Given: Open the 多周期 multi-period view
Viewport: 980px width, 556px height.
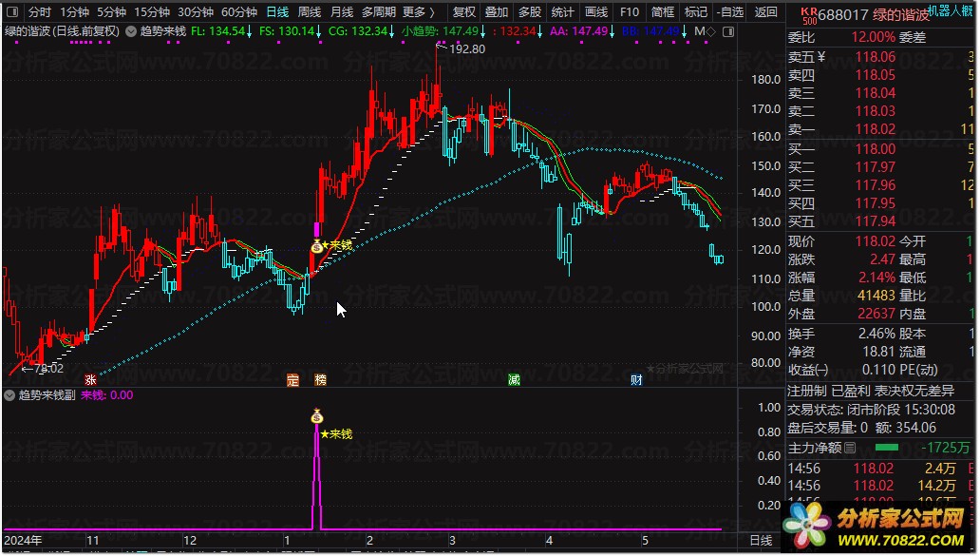Looking at the screenshot, I should point(379,12).
